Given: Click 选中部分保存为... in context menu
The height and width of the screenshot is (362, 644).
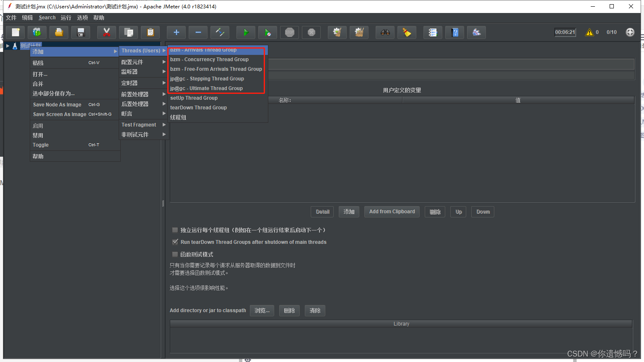Looking at the screenshot, I should point(75,93).
